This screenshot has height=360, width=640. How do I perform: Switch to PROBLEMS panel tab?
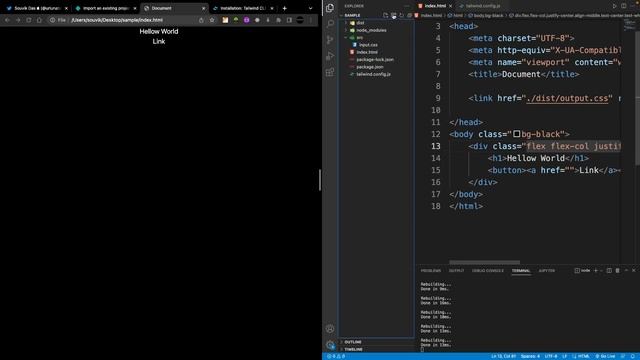(x=431, y=271)
